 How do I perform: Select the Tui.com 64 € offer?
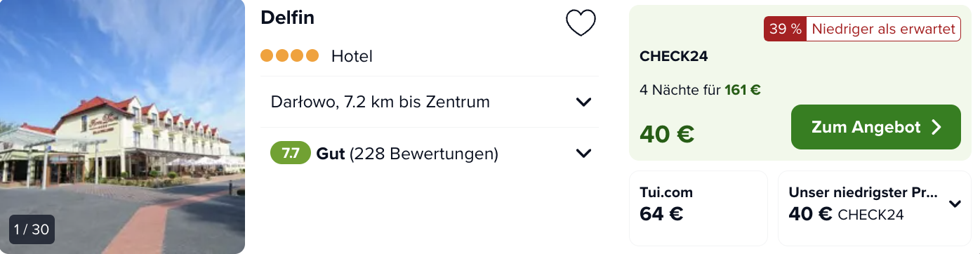(x=698, y=208)
